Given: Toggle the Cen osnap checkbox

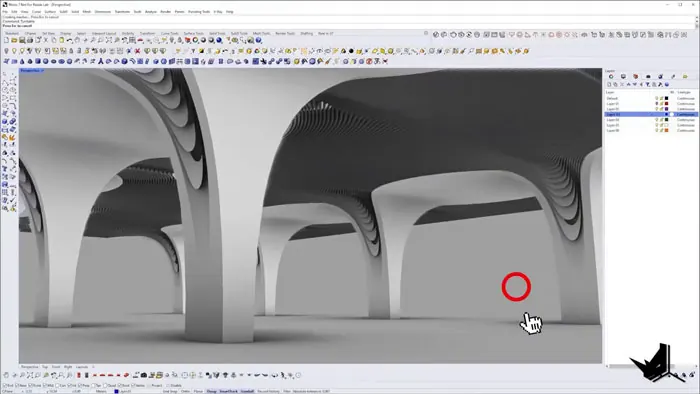Looking at the screenshot, I should (x=58, y=386).
